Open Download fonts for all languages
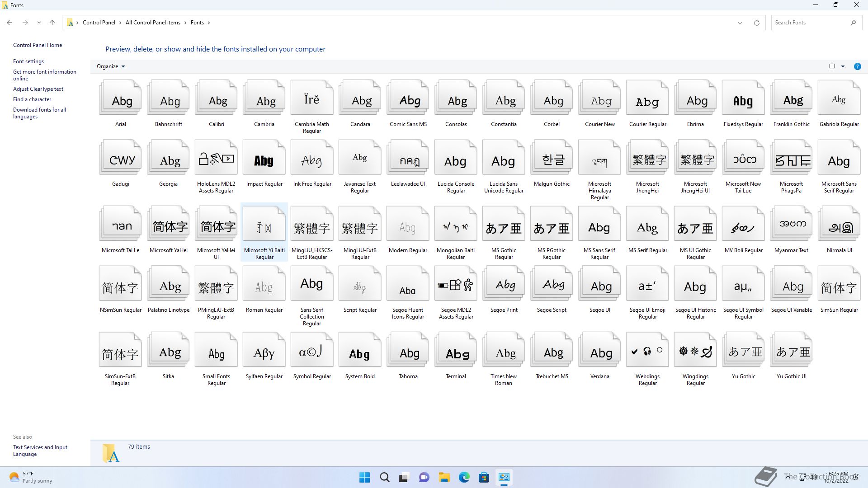The height and width of the screenshot is (488, 868). [39, 113]
